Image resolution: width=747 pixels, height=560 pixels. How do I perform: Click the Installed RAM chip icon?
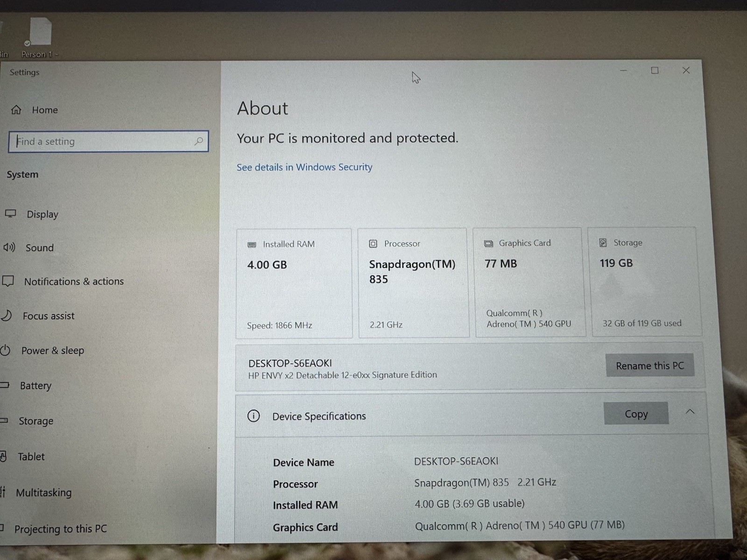[252, 245]
